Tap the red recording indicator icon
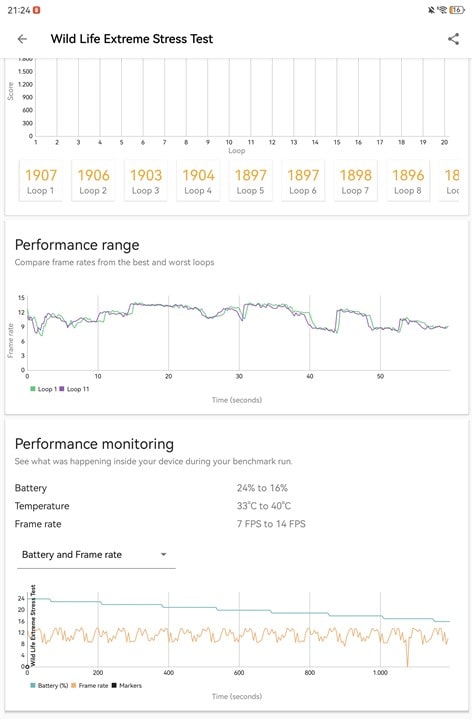 click(x=37, y=10)
